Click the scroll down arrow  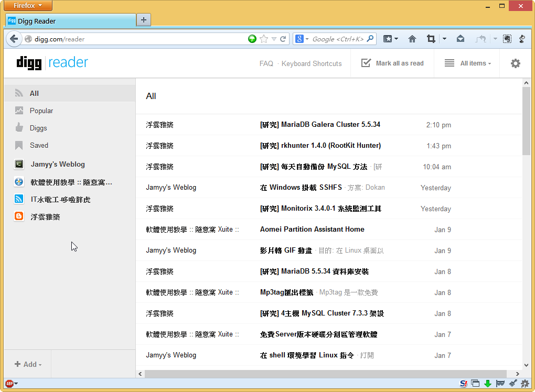[526, 365]
